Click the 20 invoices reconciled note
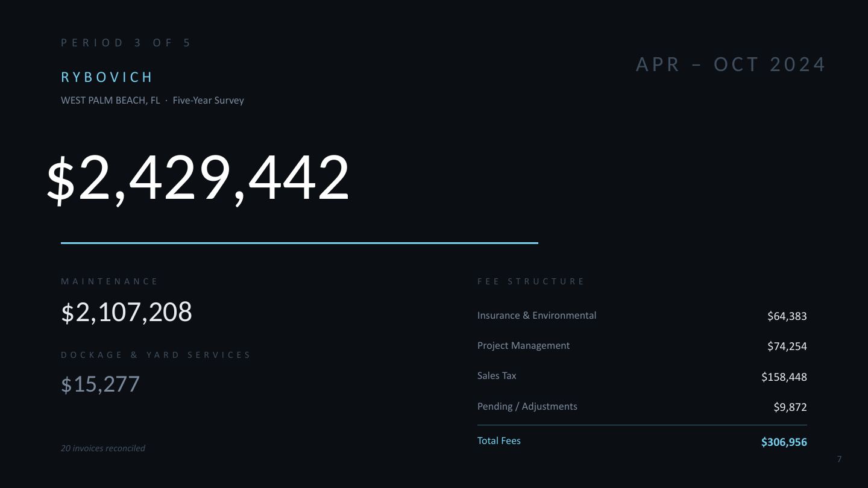 [x=103, y=448]
